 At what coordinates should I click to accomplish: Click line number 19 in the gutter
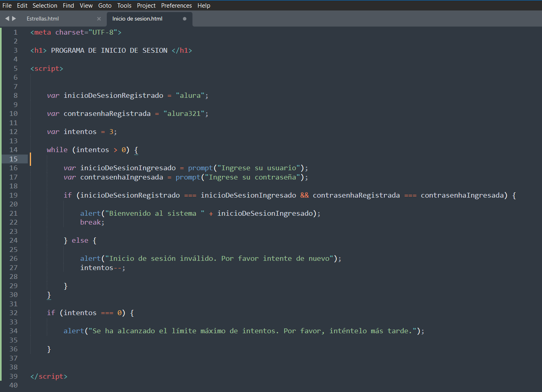(13, 195)
